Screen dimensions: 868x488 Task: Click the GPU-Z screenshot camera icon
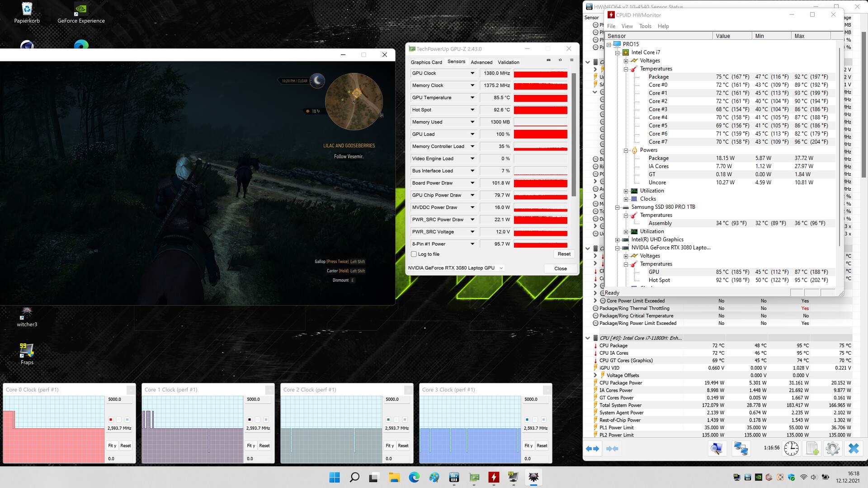548,60
